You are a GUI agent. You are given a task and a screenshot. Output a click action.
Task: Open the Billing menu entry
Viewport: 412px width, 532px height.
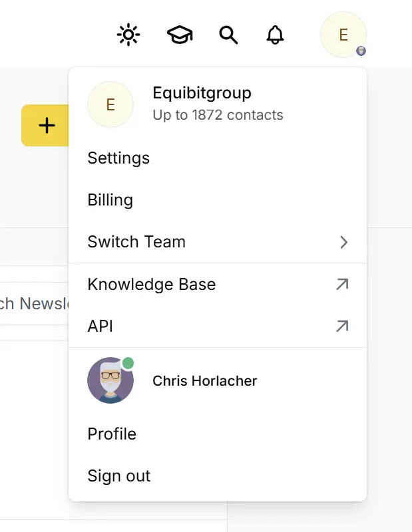(x=218, y=200)
